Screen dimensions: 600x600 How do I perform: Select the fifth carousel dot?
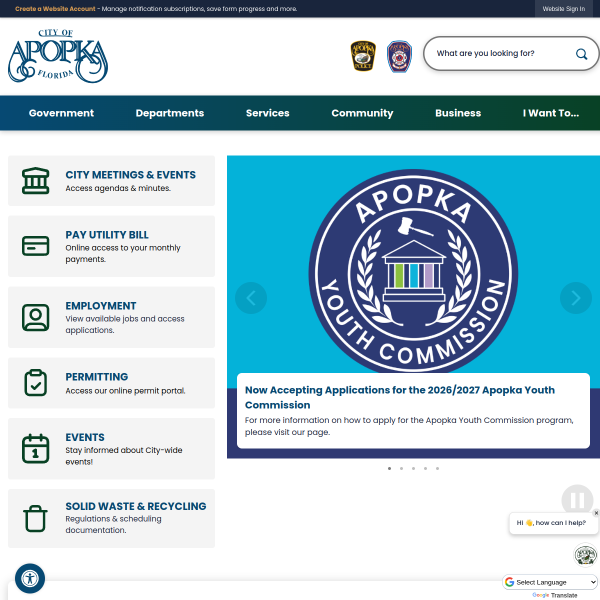point(437,468)
